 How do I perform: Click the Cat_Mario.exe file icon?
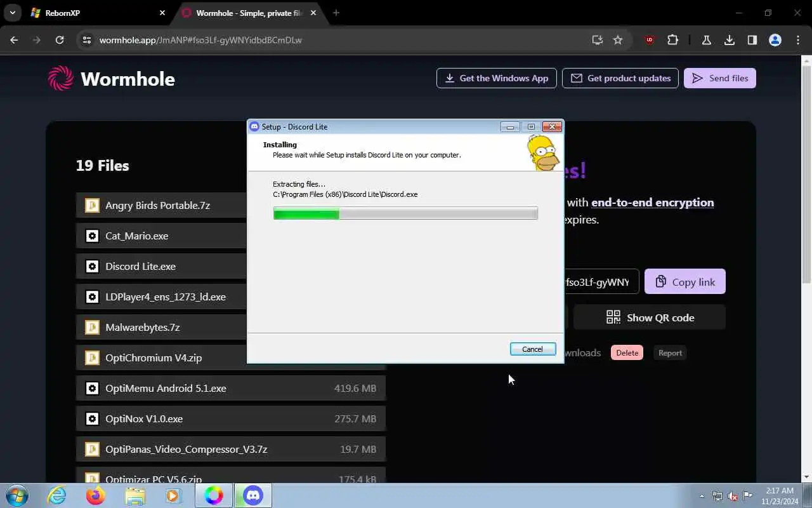coord(92,236)
